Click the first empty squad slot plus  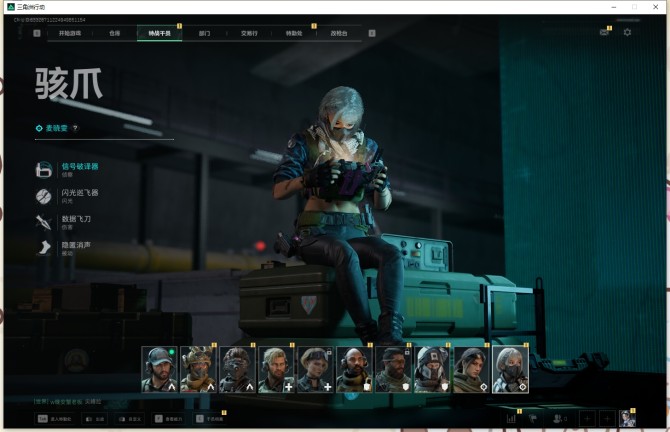[587, 419]
